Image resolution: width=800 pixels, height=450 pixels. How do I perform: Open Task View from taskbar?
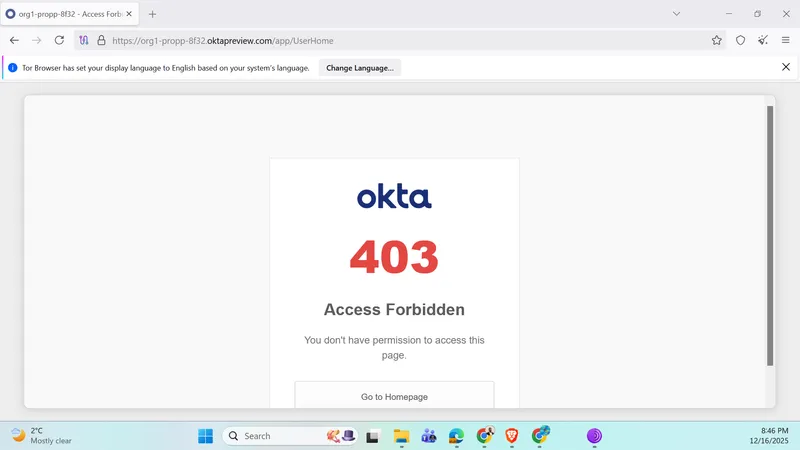coord(372,436)
